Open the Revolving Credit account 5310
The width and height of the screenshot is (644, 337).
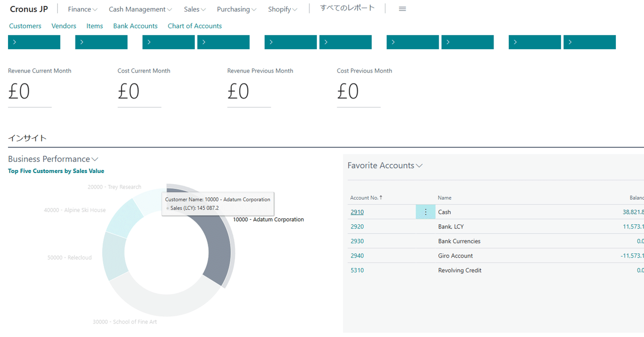(x=357, y=270)
